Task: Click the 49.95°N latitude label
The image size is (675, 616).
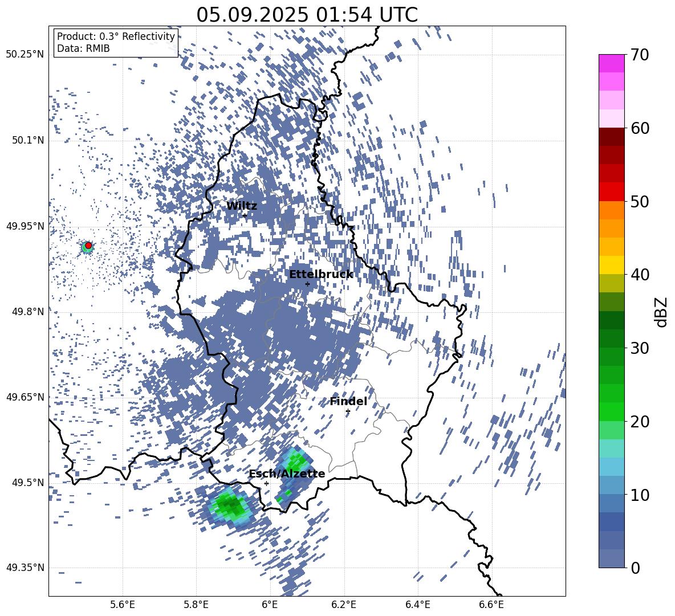Action: pos(25,226)
